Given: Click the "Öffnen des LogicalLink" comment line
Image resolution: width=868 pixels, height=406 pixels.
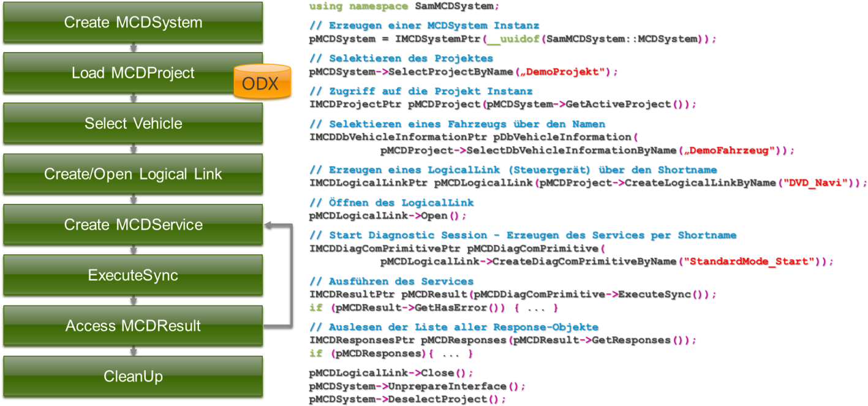Looking at the screenshot, I should (x=391, y=202).
